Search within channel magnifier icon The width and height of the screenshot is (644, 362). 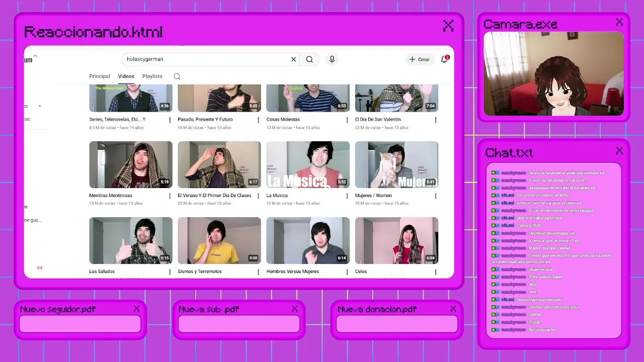177,76
